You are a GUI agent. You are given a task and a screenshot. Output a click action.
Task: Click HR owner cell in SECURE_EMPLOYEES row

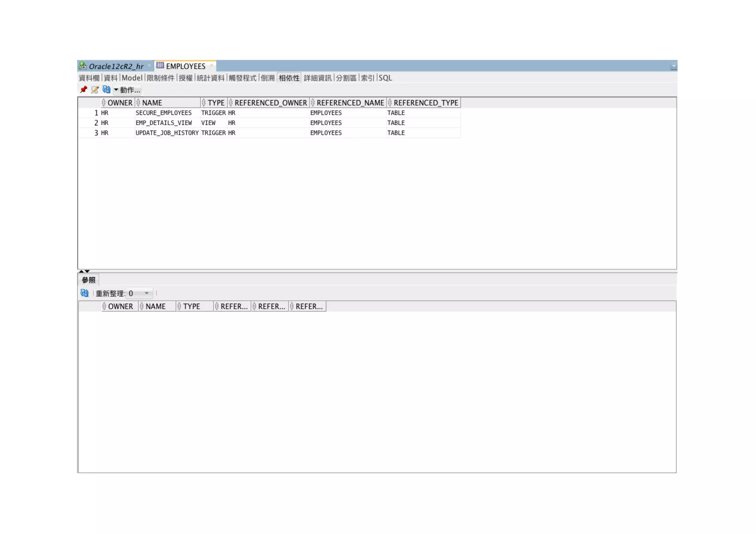click(x=118, y=113)
